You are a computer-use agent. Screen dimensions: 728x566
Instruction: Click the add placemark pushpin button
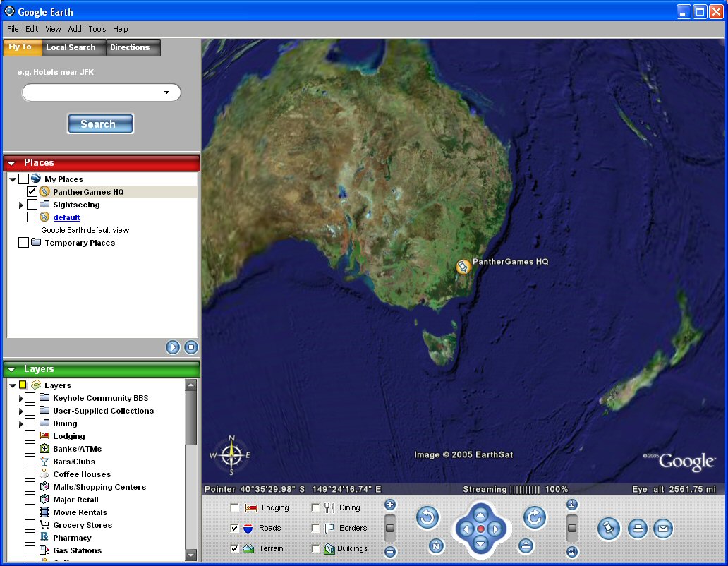point(609,529)
